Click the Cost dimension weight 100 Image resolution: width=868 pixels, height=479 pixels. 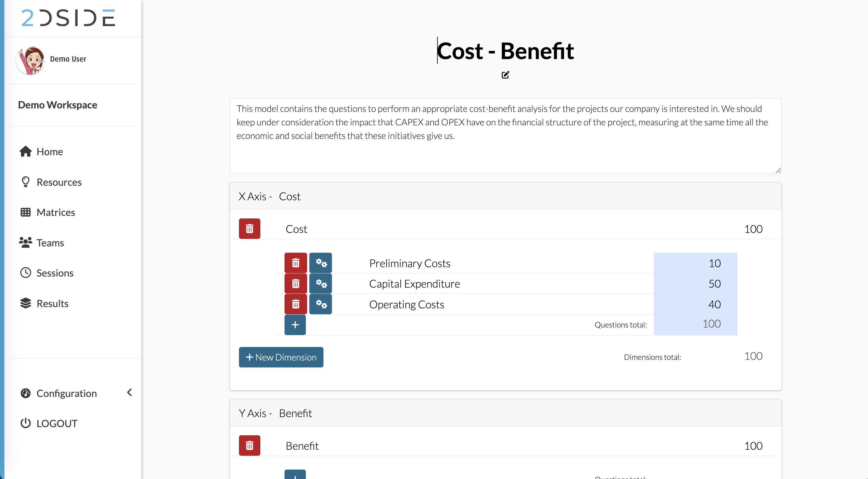click(x=753, y=229)
